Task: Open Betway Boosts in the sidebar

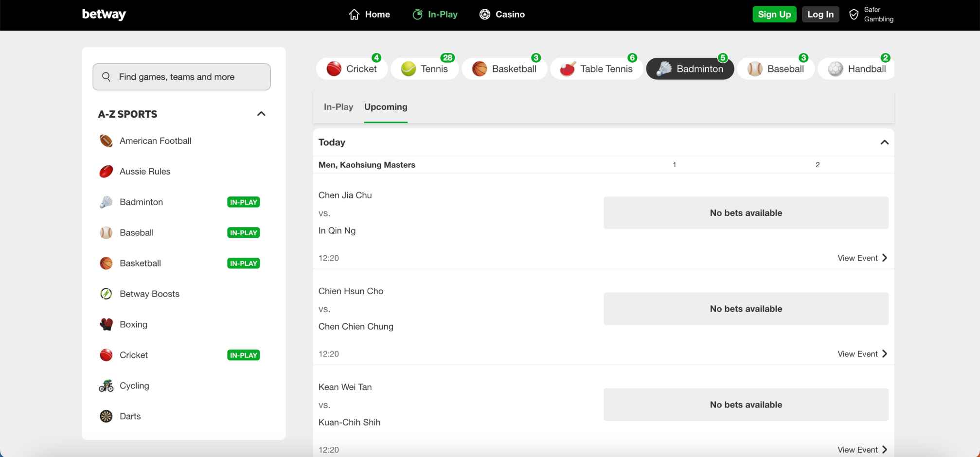Action: 149,294
